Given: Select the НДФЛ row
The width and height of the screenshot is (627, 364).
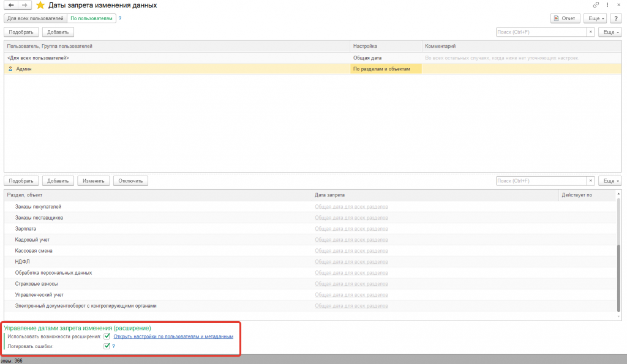Looking at the screenshot, I should [x=310, y=262].
